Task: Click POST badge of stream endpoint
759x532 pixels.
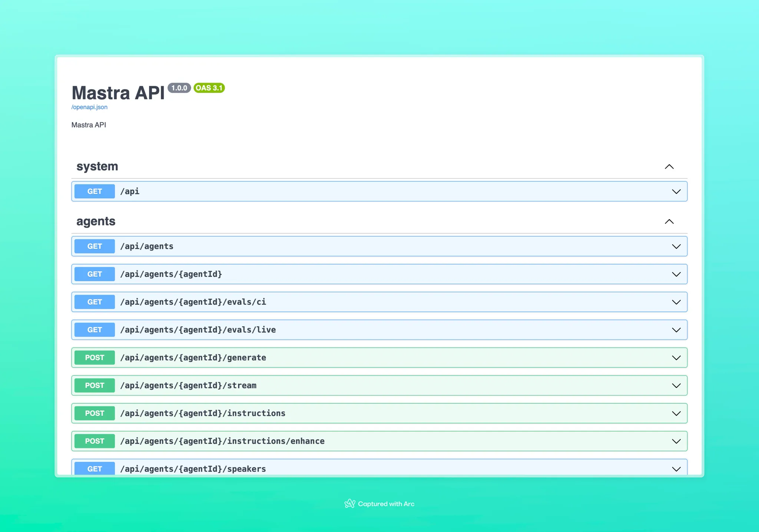Action: (95, 385)
